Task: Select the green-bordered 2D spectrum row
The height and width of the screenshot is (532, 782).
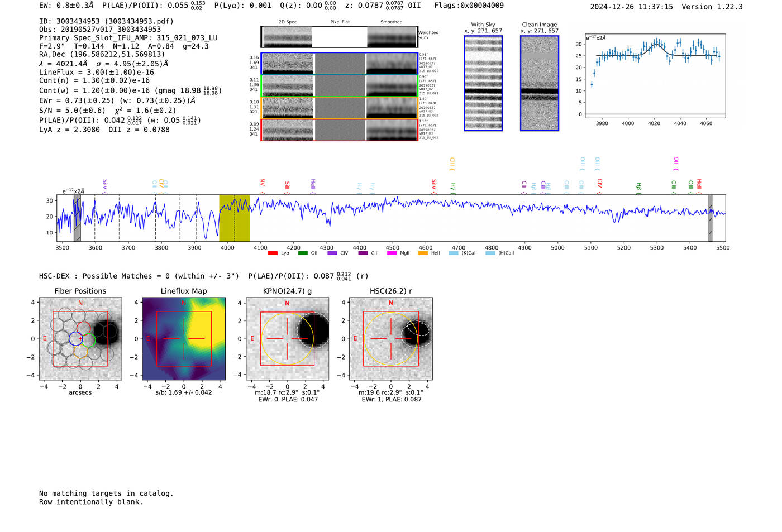Action: tap(340, 86)
